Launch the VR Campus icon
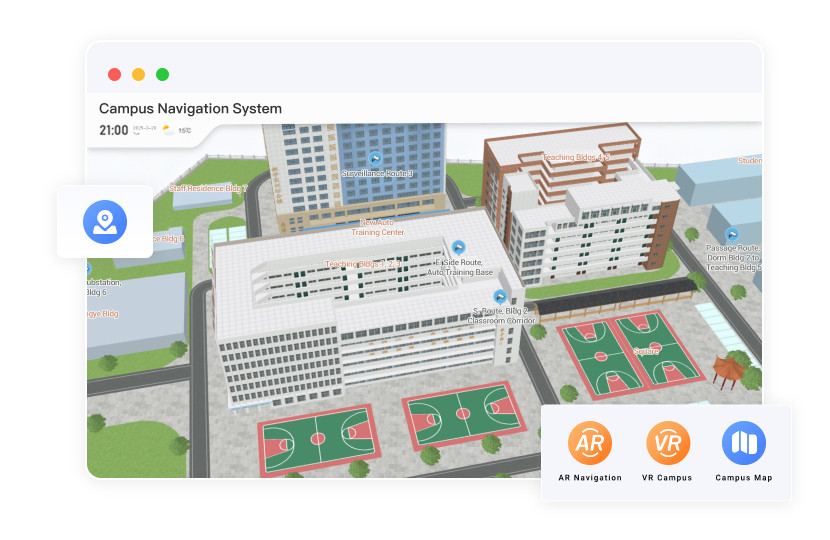830x540 pixels. point(667,443)
